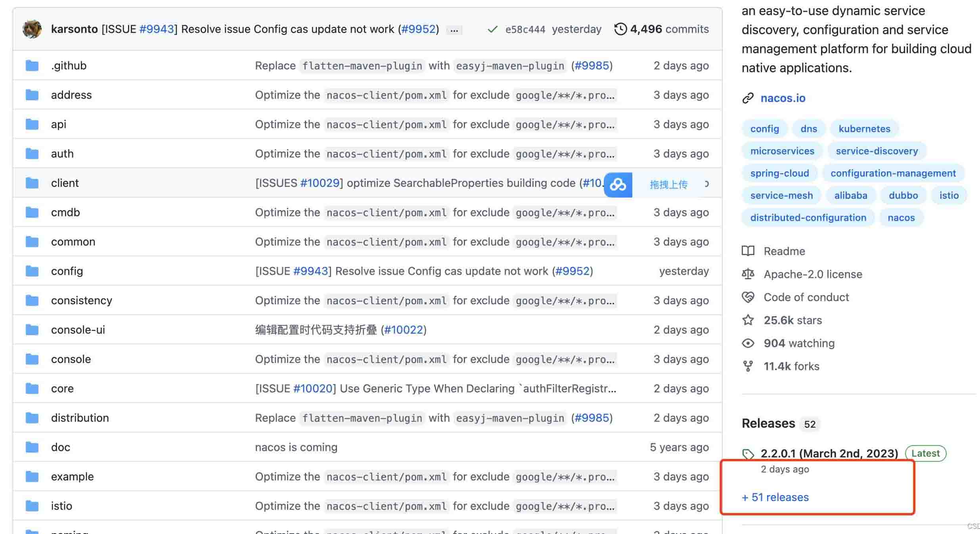Screen dimensions: 980x534
Task: Open karsonto's avatar image
Action: (32, 29)
